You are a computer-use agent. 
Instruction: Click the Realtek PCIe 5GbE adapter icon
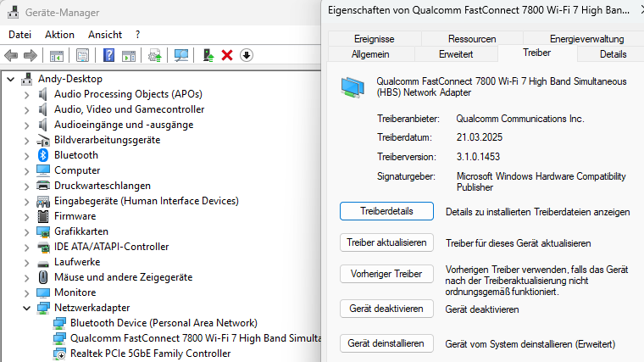coord(59,354)
